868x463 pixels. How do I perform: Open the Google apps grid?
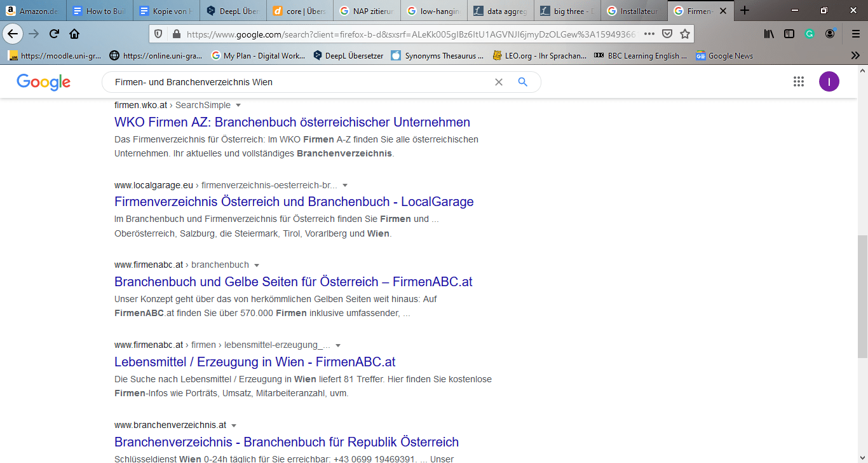pos(799,81)
